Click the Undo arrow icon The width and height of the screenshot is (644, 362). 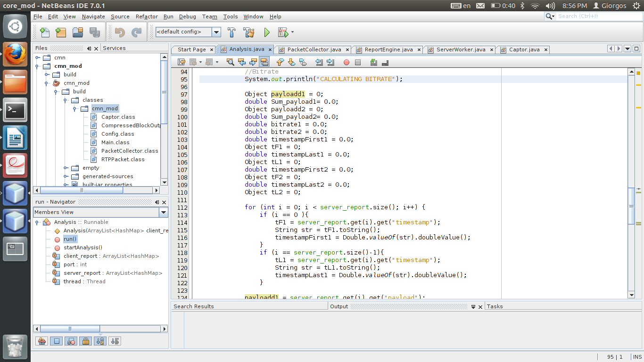120,33
